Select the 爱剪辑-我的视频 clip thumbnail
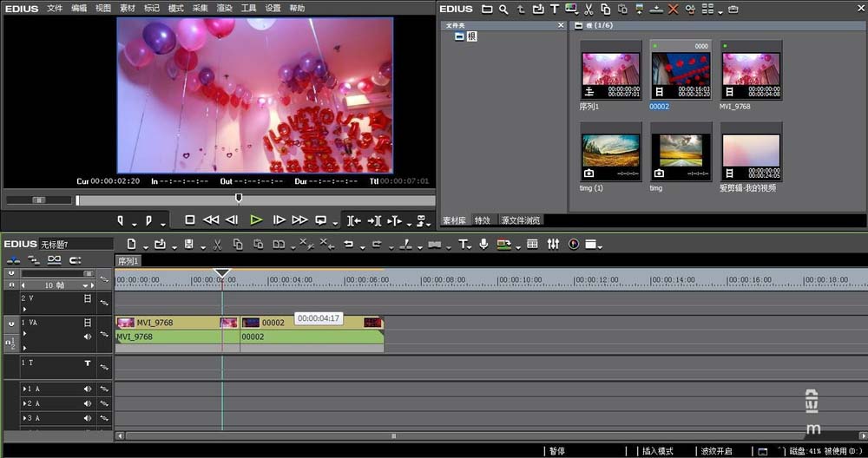This screenshot has height=458, width=868. [751, 153]
